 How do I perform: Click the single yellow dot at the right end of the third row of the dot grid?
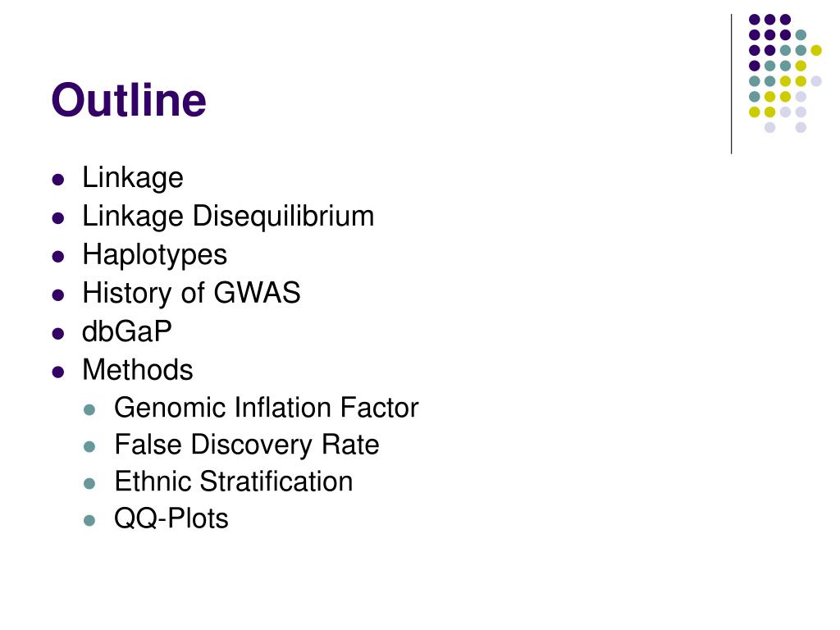click(x=816, y=50)
